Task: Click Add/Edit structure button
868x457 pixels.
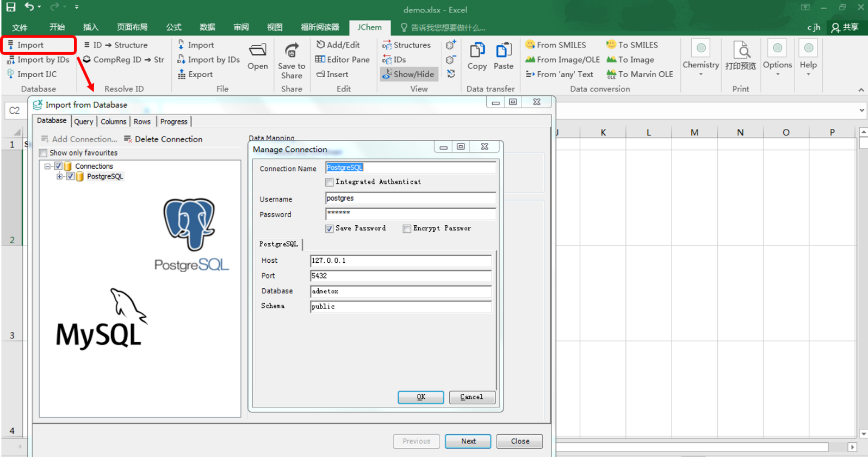Action: (x=338, y=45)
